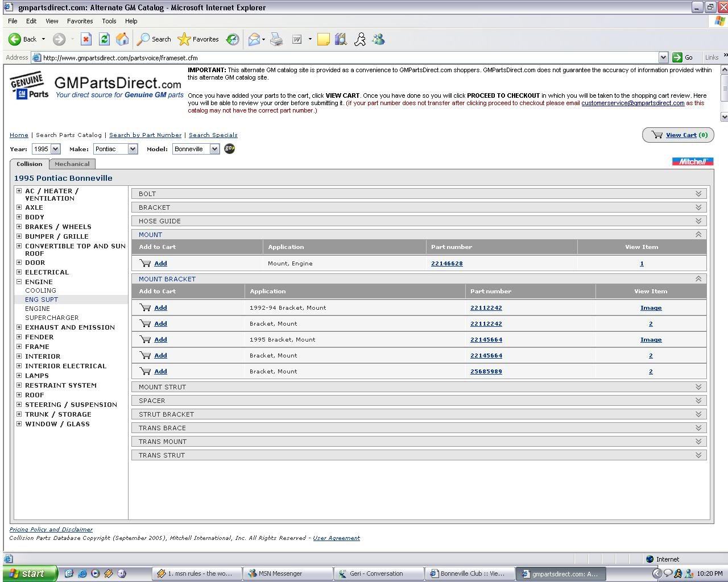The image size is (728, 582).
Task: Click the View Cart link
Action: 681,135
